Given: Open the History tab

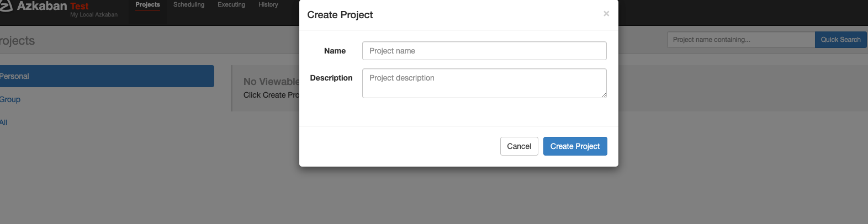Looking at the screenshot, I should pos(268,5).
